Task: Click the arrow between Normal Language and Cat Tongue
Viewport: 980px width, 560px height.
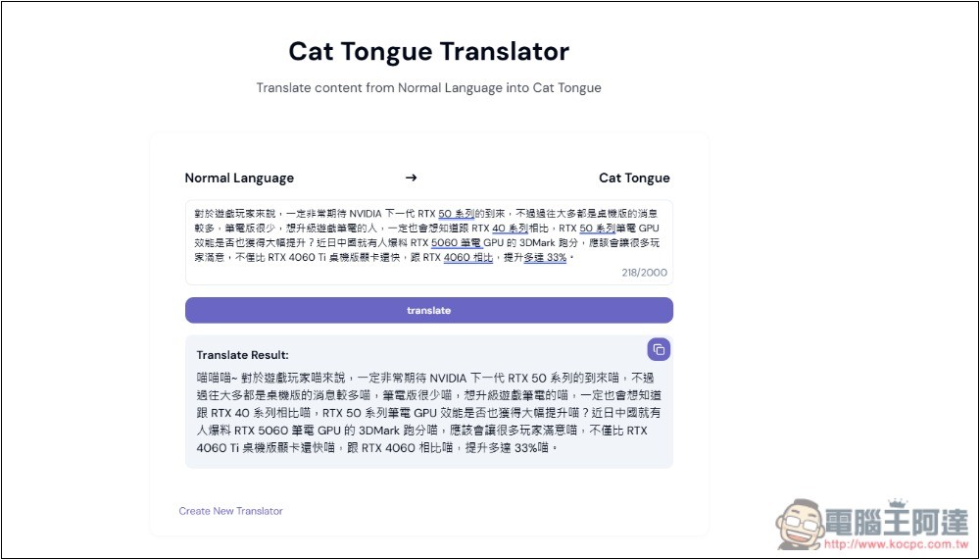Action: (411, 178)
